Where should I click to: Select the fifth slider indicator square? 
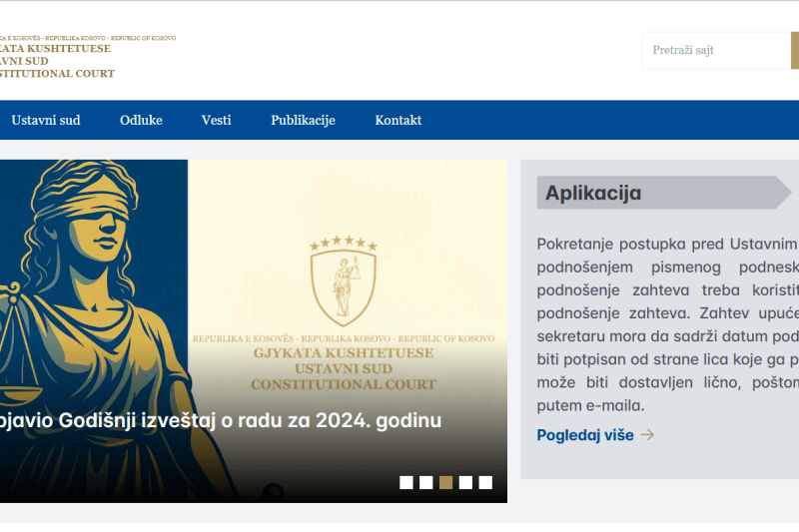tap(485, 483)
